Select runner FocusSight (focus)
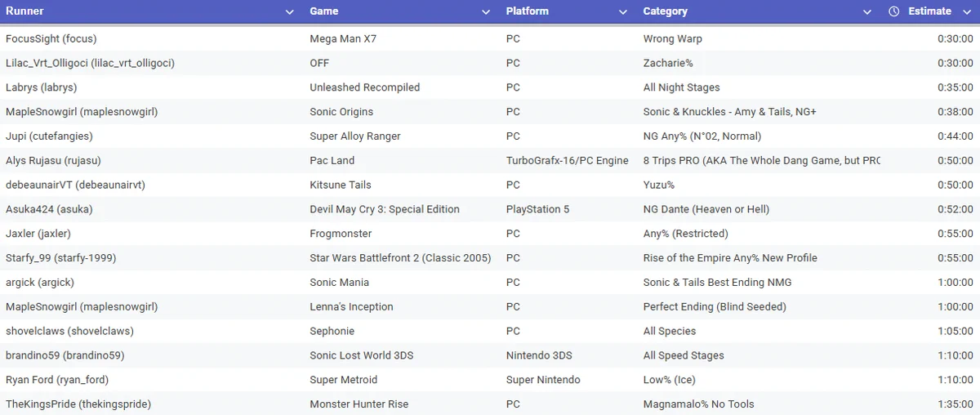This screenshot has height=415, width=980. [x=51, y=38]
